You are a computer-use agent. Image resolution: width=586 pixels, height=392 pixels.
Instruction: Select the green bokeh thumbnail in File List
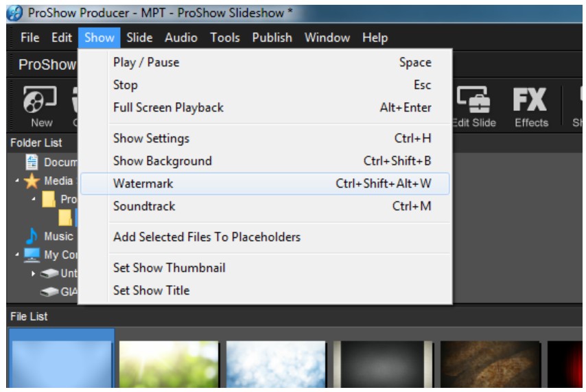169,364
